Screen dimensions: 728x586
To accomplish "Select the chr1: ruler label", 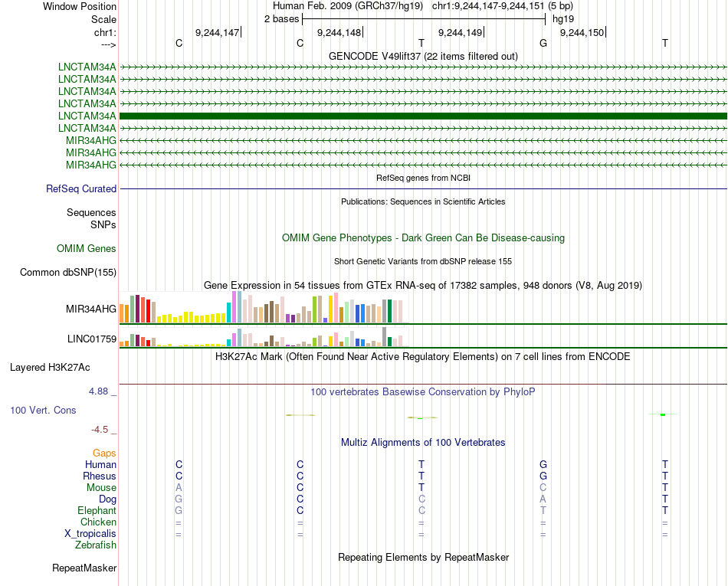I will (105, 32).
